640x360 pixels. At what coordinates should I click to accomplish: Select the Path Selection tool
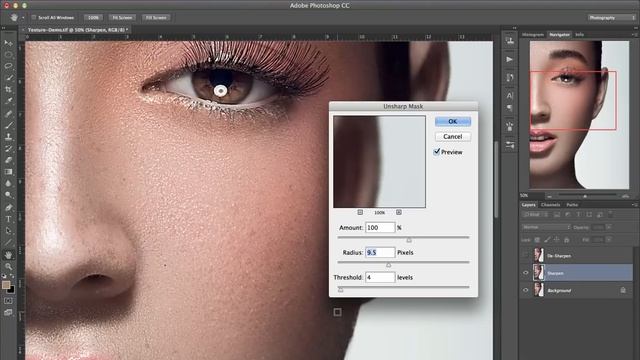pos(8,231)
